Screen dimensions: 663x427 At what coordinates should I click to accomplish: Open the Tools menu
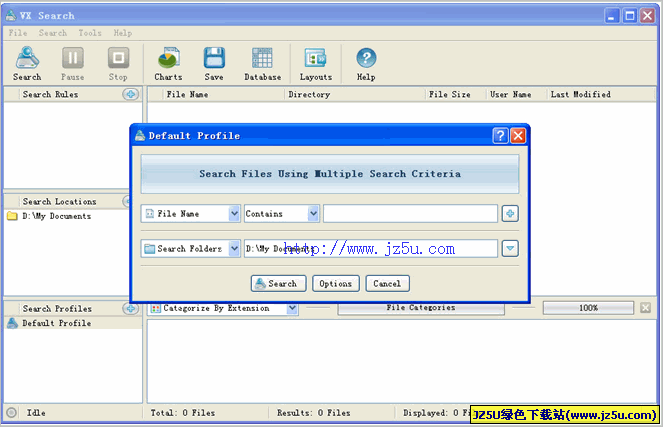pyautogui.click(x=90, y=33)
